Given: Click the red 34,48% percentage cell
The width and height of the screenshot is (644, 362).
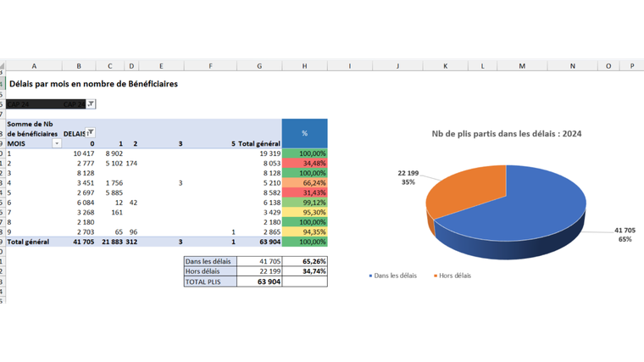Looking at the screenshot, I should coord(305,163).
